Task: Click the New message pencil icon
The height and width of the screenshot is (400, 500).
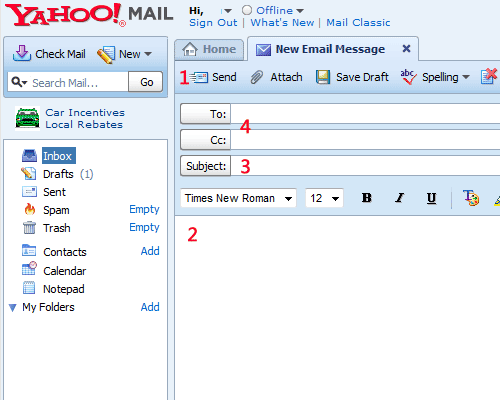Action: coord(106,55)
